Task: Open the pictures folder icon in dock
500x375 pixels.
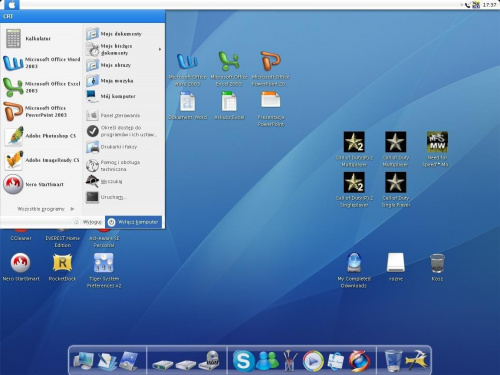Action: 129,361
